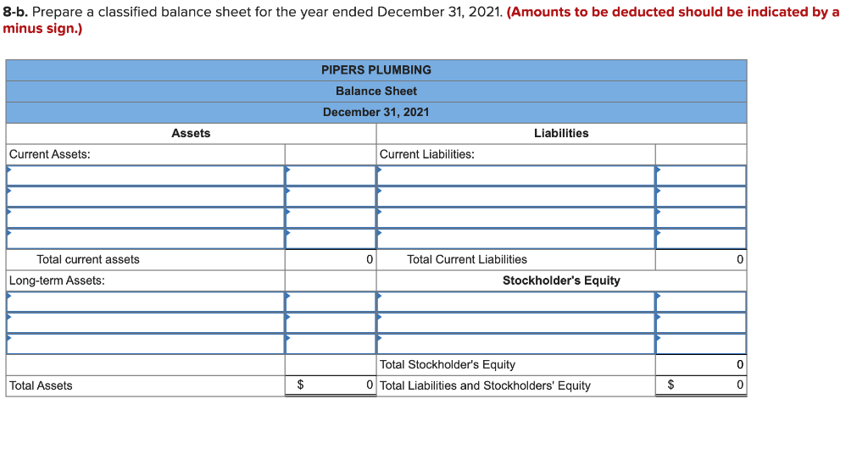Click Total Stockholder's Equity value cell

pos(701,365)
